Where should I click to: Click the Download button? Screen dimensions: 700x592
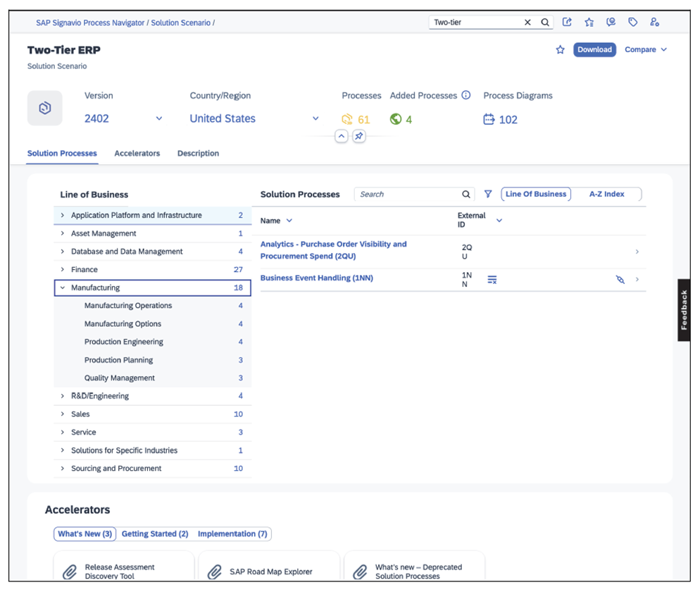point(594,49)
